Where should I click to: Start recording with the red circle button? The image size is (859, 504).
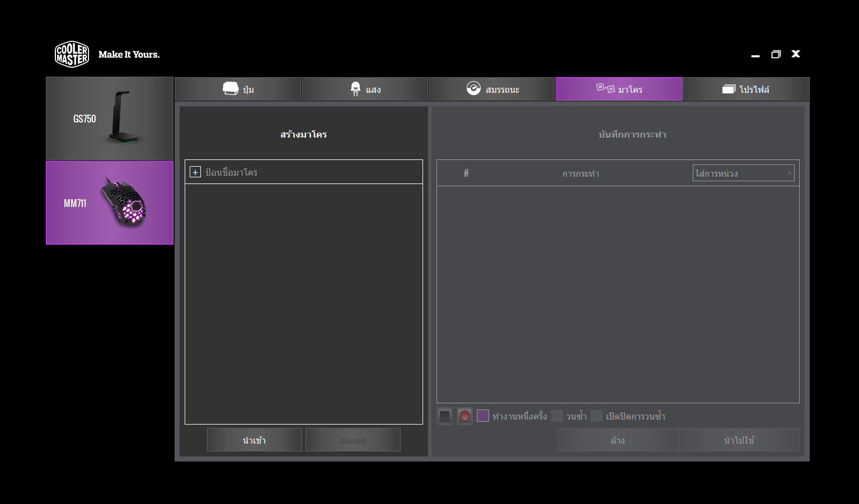[464, 416]
